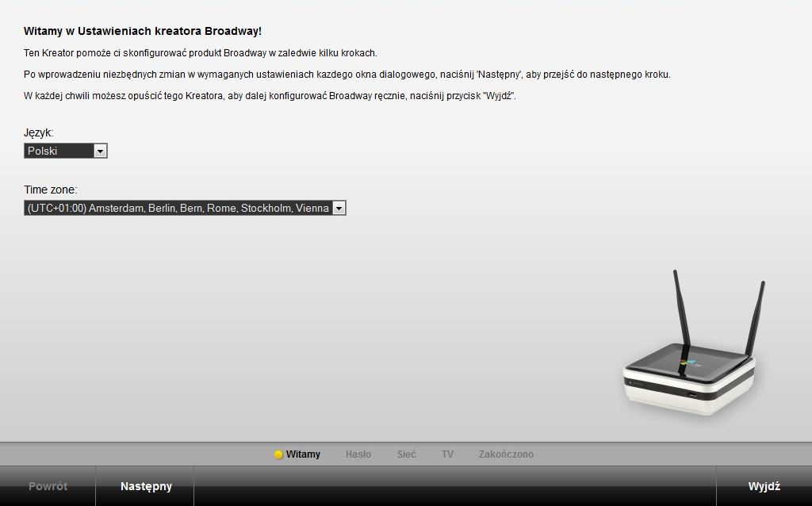Click the Broadway router device image
This screenshot has width=812, height=506.
pos(693,343)
